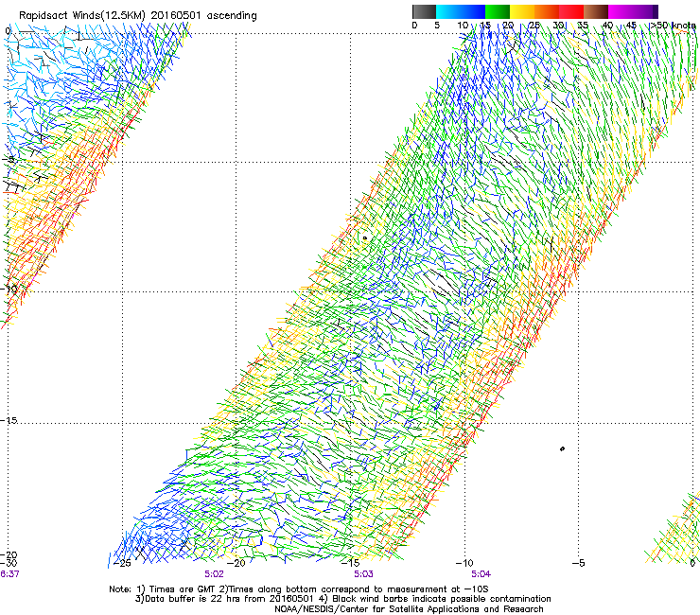
Task: Click the purple '5:03' pass time label
Action: (364, 574)
